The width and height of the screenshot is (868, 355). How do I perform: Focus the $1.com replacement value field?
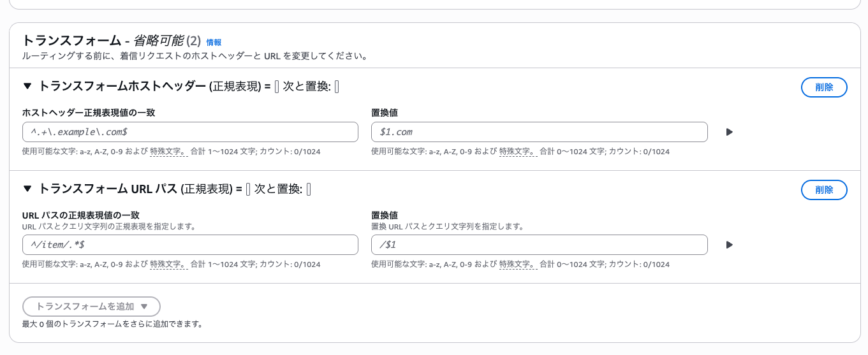[539, 132]
